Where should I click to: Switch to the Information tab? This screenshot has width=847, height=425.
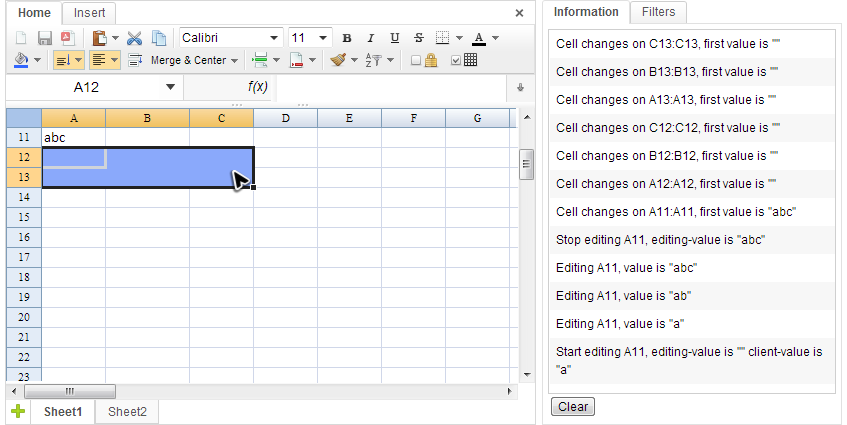586,12
